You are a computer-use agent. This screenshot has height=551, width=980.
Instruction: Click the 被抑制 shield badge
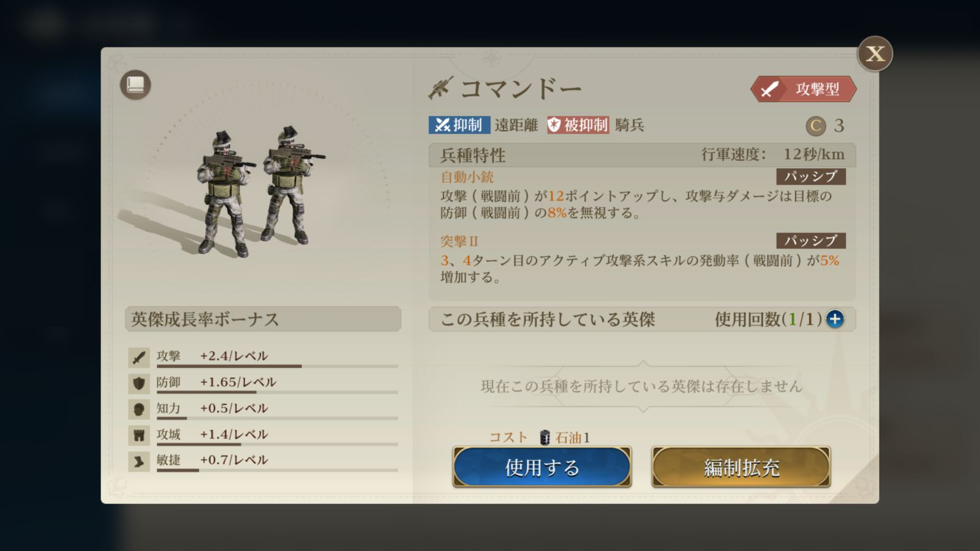[x=578, y=125]
